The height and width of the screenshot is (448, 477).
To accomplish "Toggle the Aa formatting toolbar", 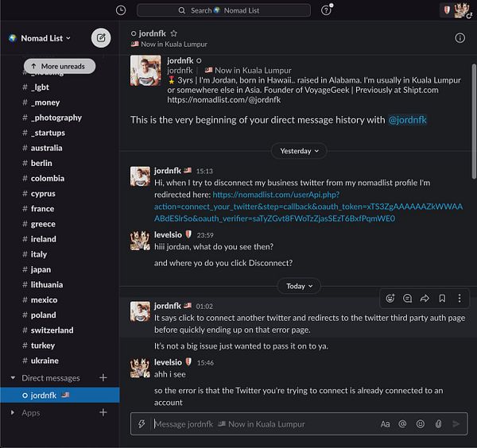I will [x=386, y=424].
